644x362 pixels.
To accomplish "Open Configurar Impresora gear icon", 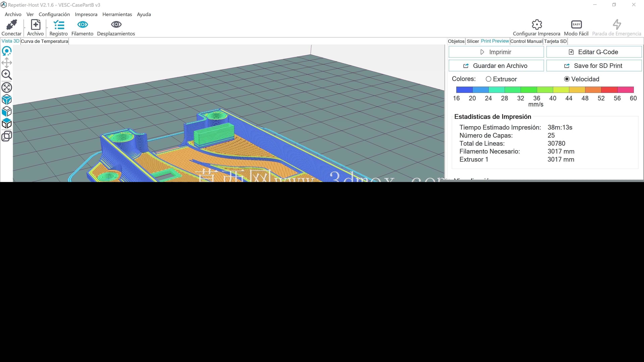I will click(537, 24).
